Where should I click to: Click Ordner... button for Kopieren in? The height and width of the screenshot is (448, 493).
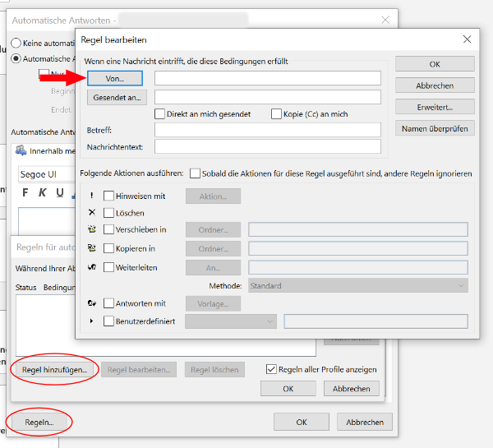[213, 249]
